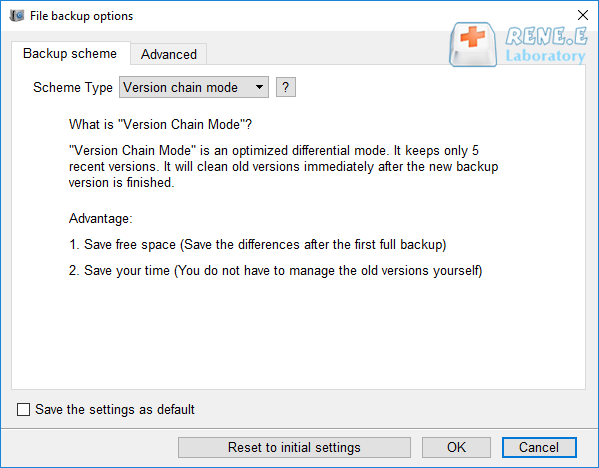Screen dimensions: 599x468
Task: Click the RENE.E Laboratory logo text
Action: click(x=546, y=45)
